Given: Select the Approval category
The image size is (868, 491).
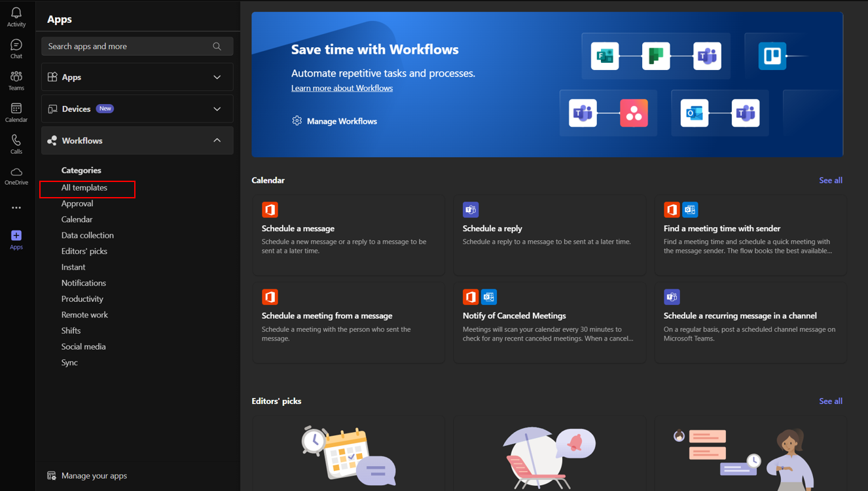Looking at the screenshot, I should pyautogui.click(x=77, y=204).
